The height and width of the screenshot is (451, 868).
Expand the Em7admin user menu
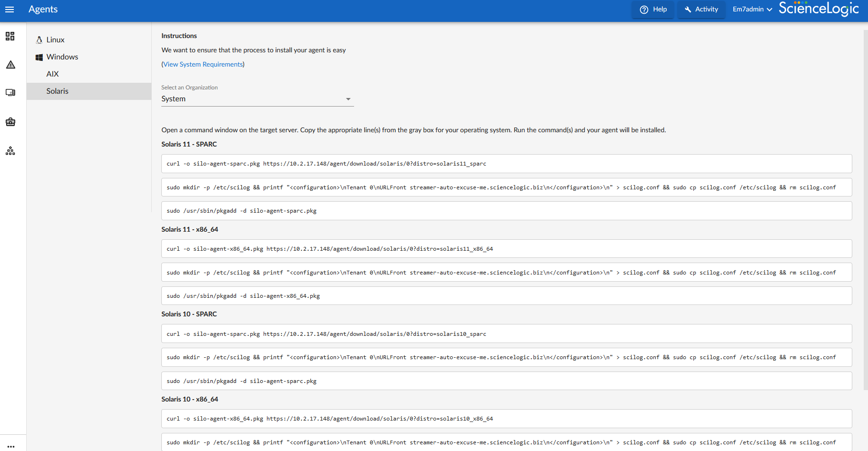click(752, 10)
